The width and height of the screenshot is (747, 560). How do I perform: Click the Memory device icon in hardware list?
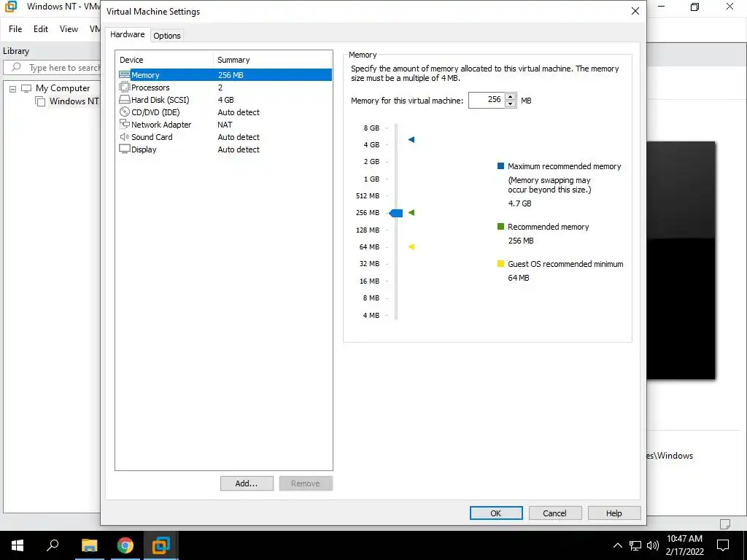pyautogui.click(x=124, y=75)
